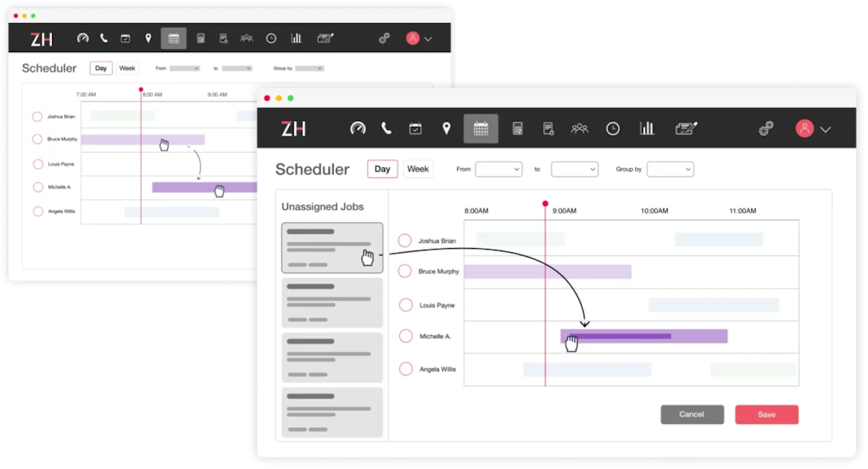The height and width of the screenshot is (469, 868).
Task: Open the map location pin in front window
Action: pyautogui.click(x=446, y=129)
